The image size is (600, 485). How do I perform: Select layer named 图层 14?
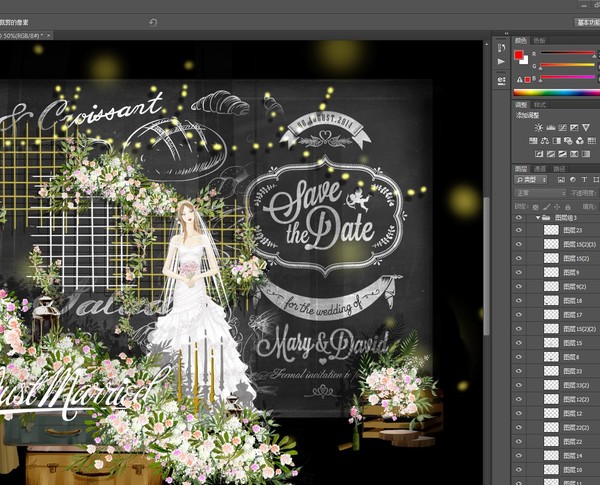[573, 456]
